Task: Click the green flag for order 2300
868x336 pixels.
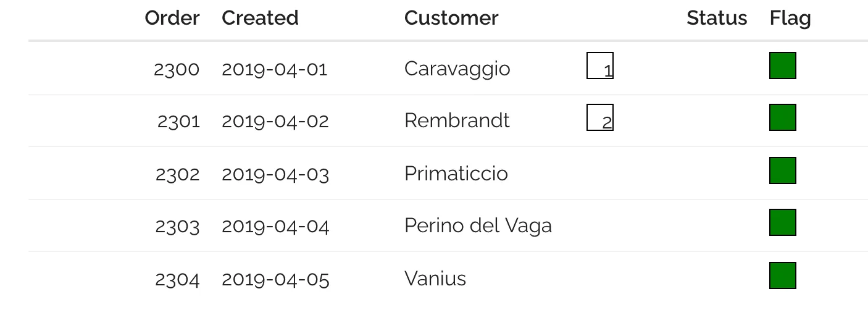Action: [782, 65]
